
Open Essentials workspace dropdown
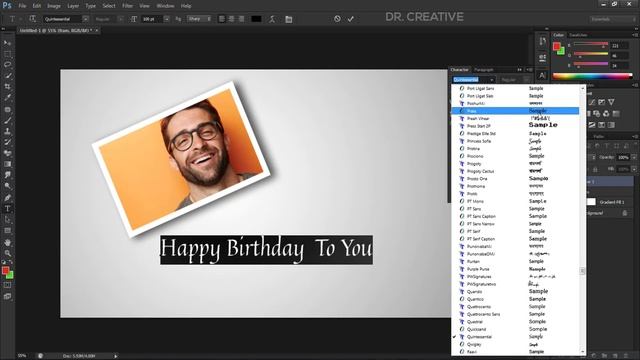[613, 19]
